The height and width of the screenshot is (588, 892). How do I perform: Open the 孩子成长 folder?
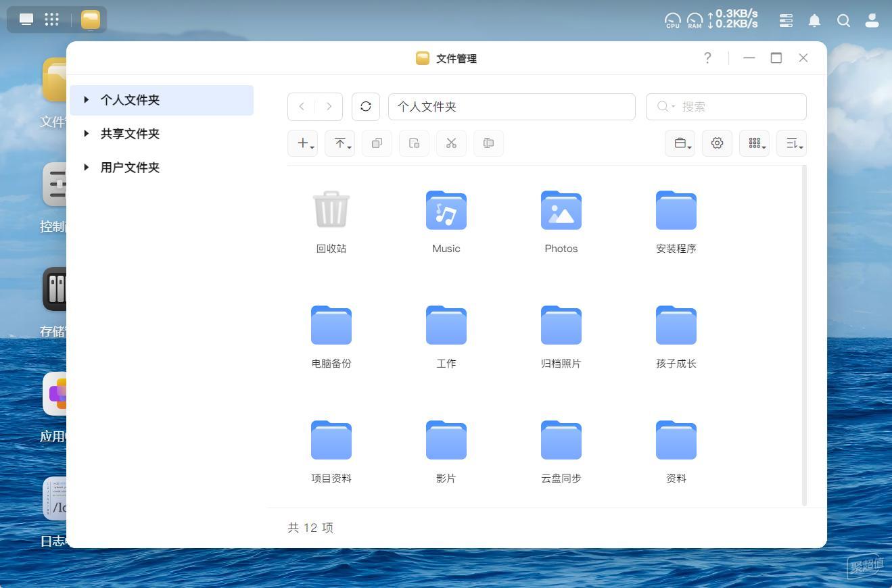(x=676, y=325)
